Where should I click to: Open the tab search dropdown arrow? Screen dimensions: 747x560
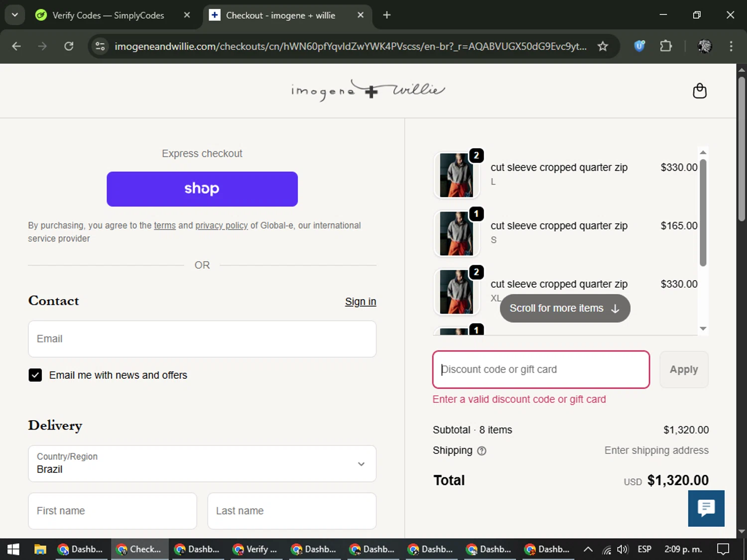(x=15, y=15)
